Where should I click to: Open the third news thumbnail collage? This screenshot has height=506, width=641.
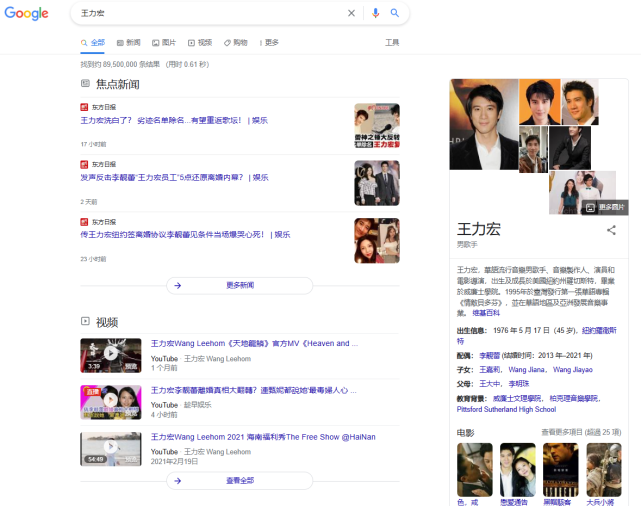pyautogui.click(x=377, y=240)
